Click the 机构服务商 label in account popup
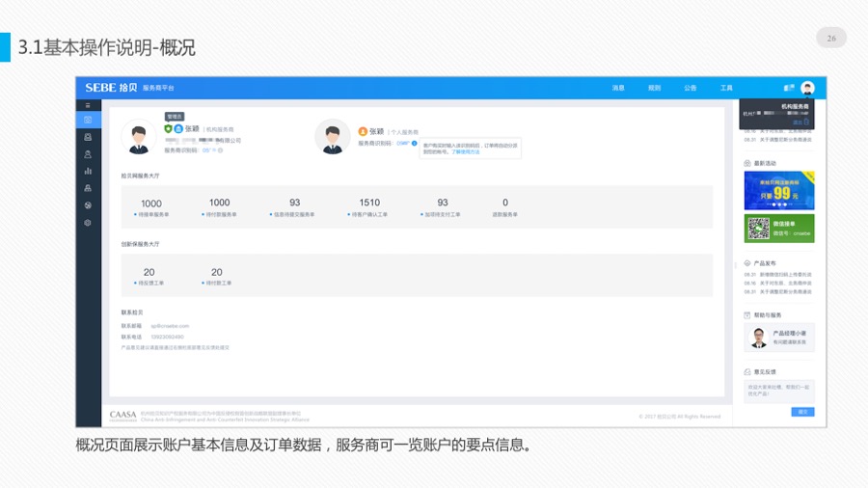The image size is (868, 488). 795,106
